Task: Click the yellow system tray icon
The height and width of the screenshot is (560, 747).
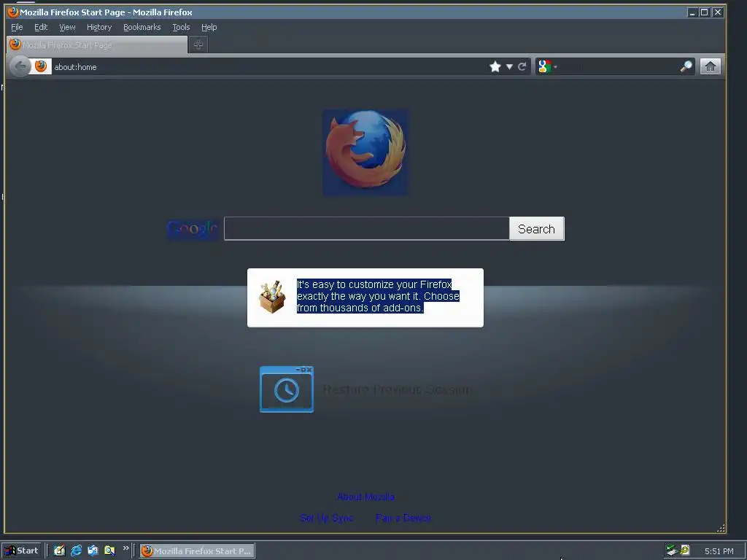Action: [x=684, y=551]
